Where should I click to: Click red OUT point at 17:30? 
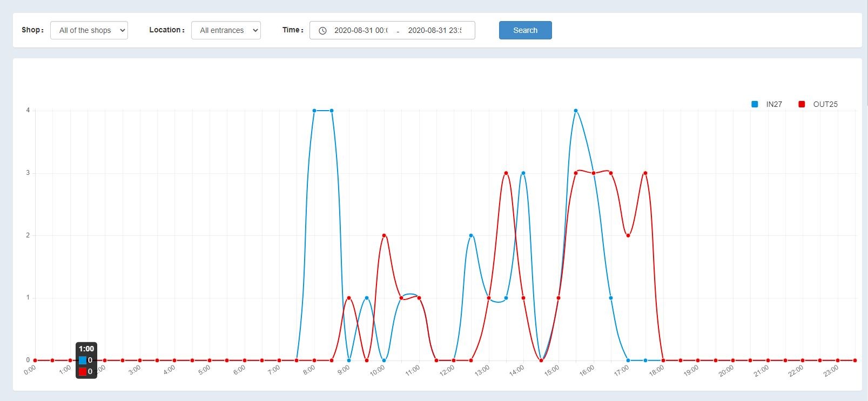(x=645, y=173)
